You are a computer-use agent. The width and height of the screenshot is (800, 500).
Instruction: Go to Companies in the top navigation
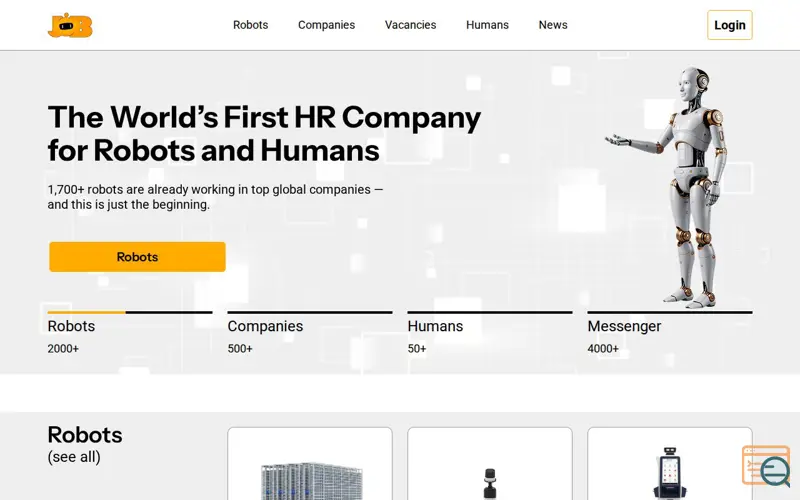pyautogui.click(x=327, y=25)
